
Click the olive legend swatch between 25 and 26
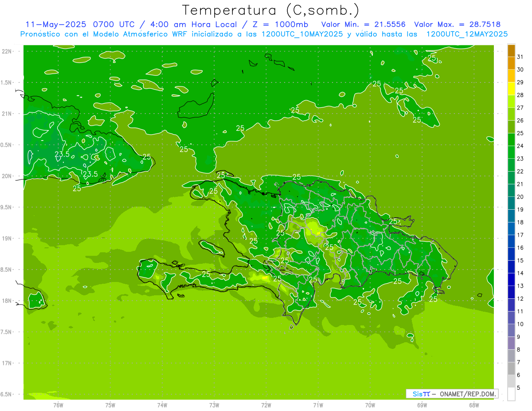click(511, 127)
